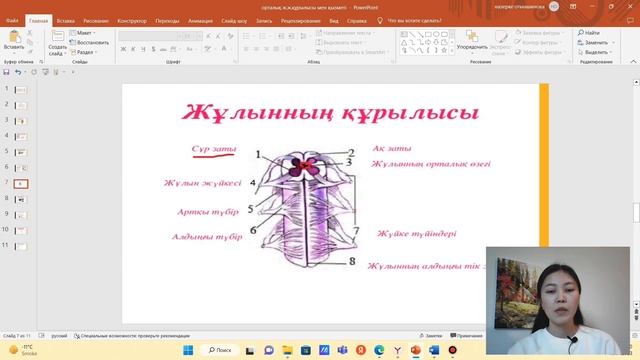Switch to the Вид (View) tab
The height and width of the screenshot is (360, 640).
pyautogui.click(x=334, y=20)
